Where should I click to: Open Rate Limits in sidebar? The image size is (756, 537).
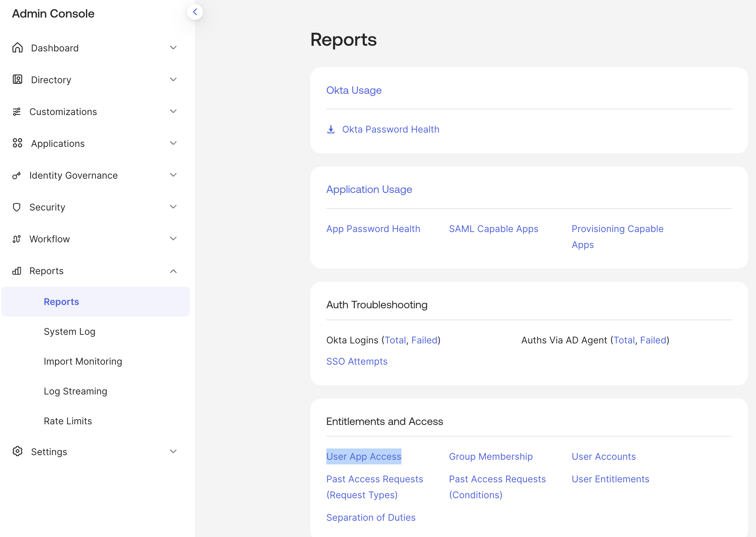click(68, 421)
